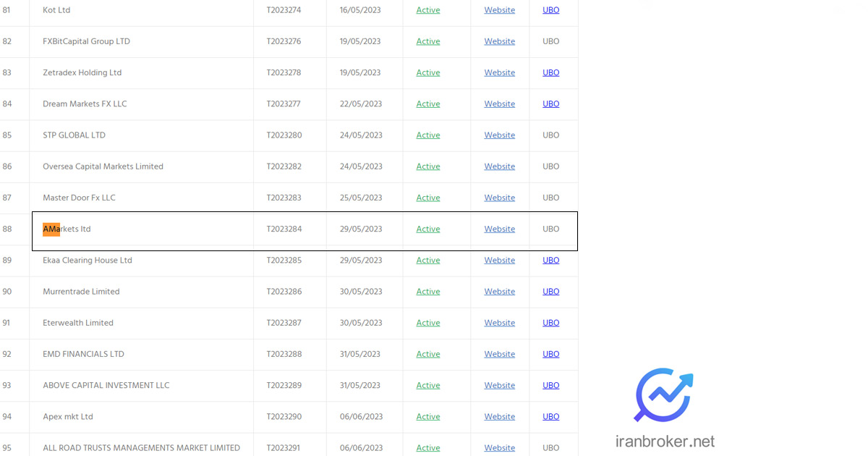Open Website link for Murrentrade Limited

click(500, 291)
